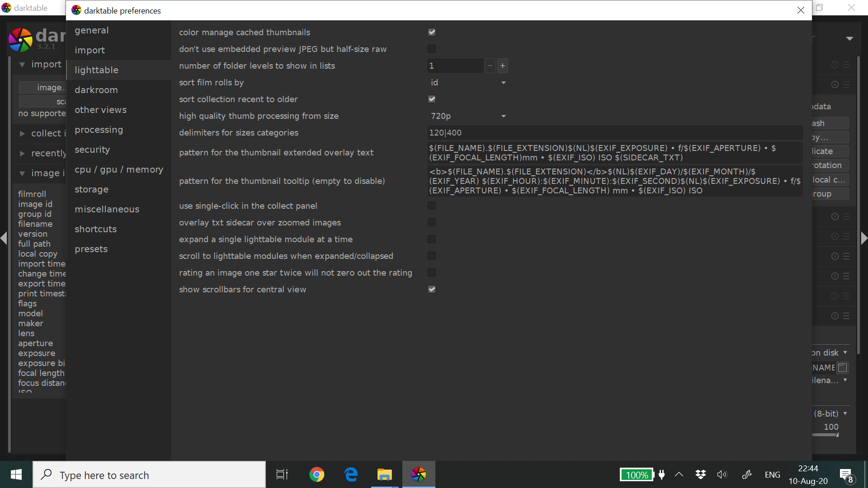
Task: Click the rotation button in right panel
Action: point(830,165)
